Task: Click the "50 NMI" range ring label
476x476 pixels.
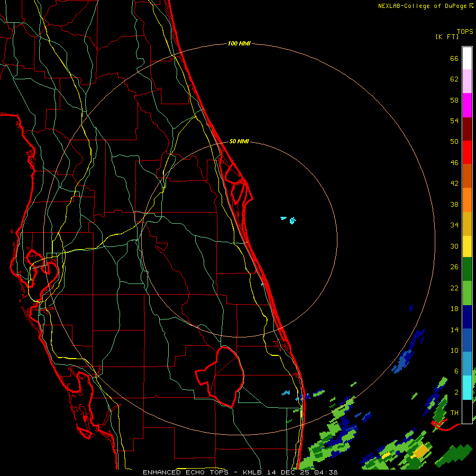Action: (x=239, y=141)
